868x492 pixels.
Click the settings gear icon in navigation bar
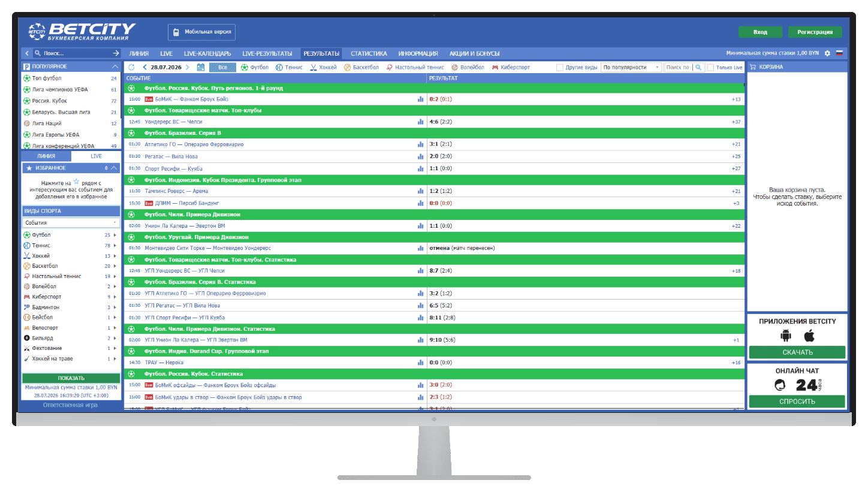(x=827, y=53)
